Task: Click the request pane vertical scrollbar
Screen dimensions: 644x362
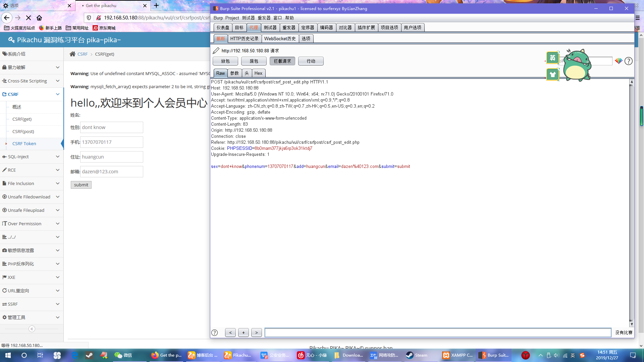Action: (632, 201)
